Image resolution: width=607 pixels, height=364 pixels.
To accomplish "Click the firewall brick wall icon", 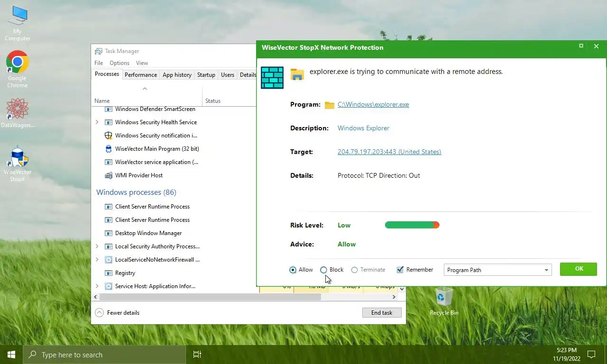I will click(x=272, y=78).
